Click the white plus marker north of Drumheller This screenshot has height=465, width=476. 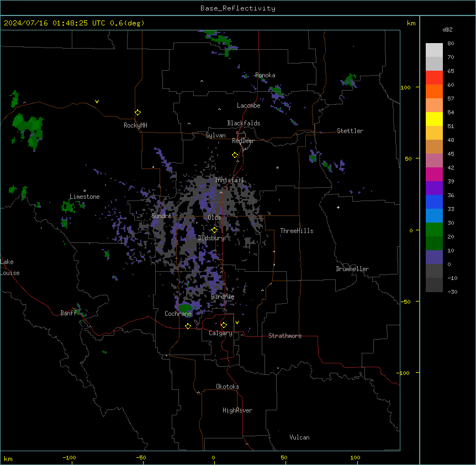pyautogui.click(x=338, y=207)
